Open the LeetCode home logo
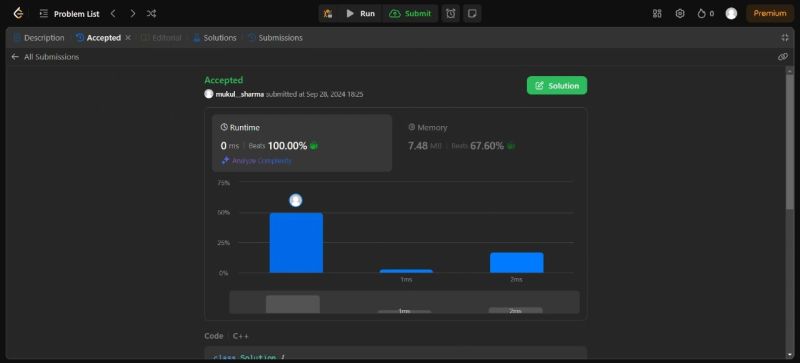 (x=18, y=13)
